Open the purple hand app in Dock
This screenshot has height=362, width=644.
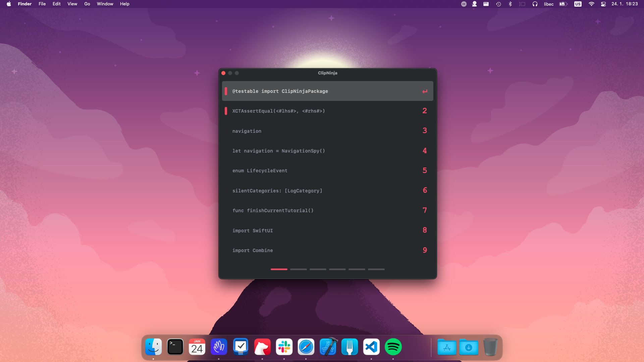tap(219, 347)
